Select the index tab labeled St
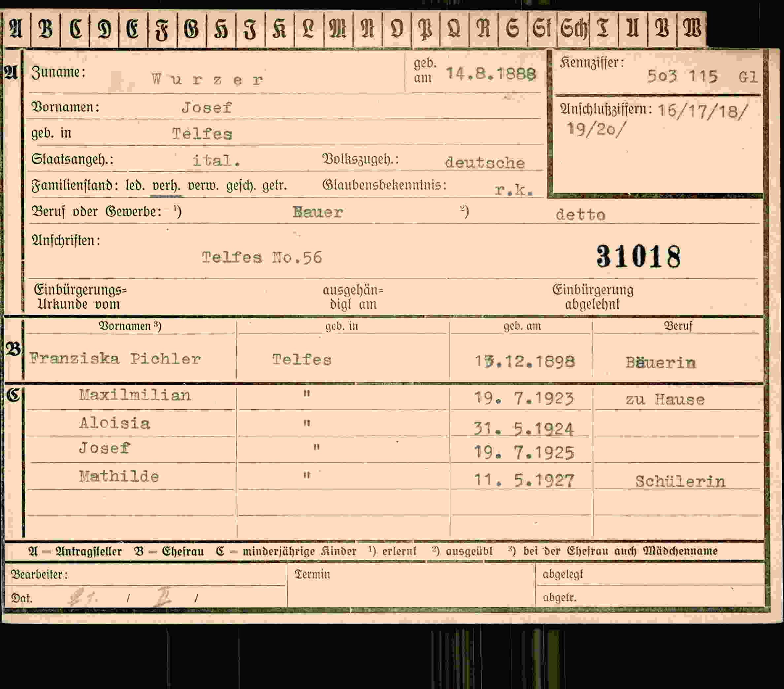784x689 pixels. (x=542, y=29)
